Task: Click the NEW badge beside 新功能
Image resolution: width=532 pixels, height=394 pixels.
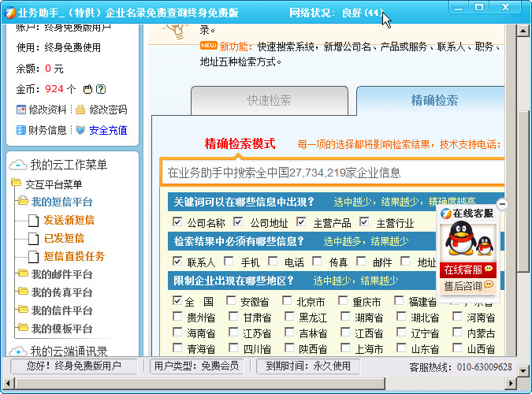Action: tap(208, 46)
